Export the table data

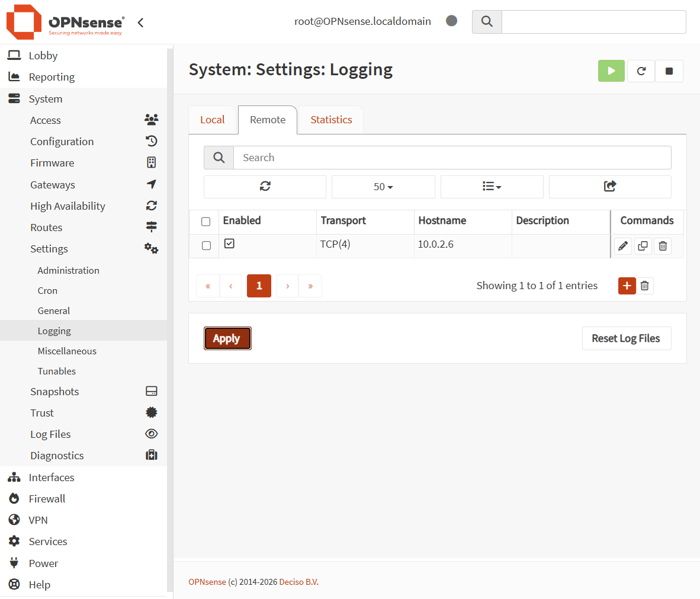[x=609, y=187]
